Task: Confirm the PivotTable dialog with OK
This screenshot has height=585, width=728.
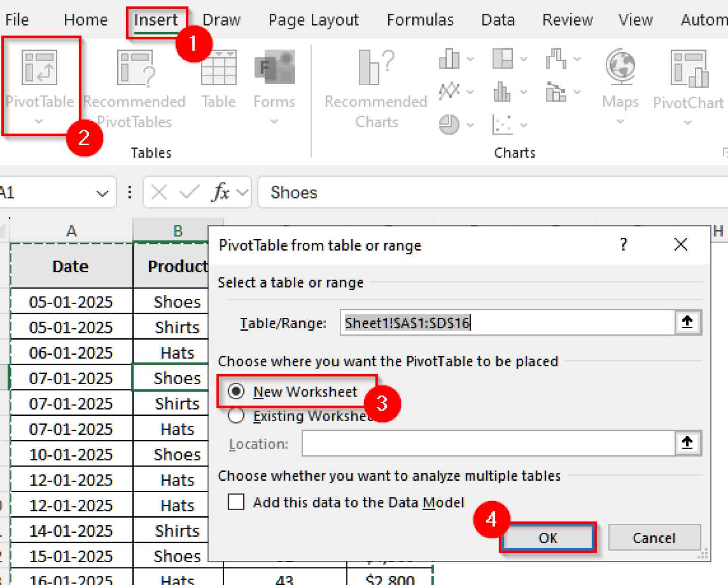Action: pos(547,538)
